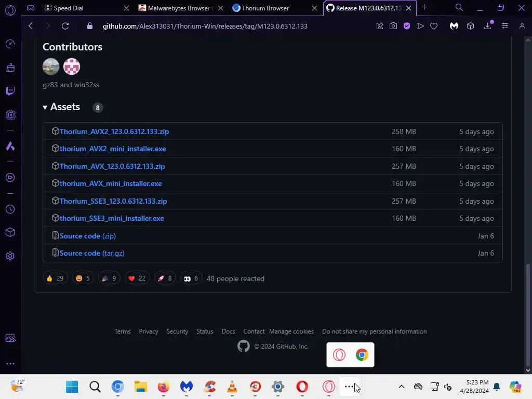Open the CPU limiter sidebar icon
The width and height of the screenshot is (532, 399).
pos(10,115)
